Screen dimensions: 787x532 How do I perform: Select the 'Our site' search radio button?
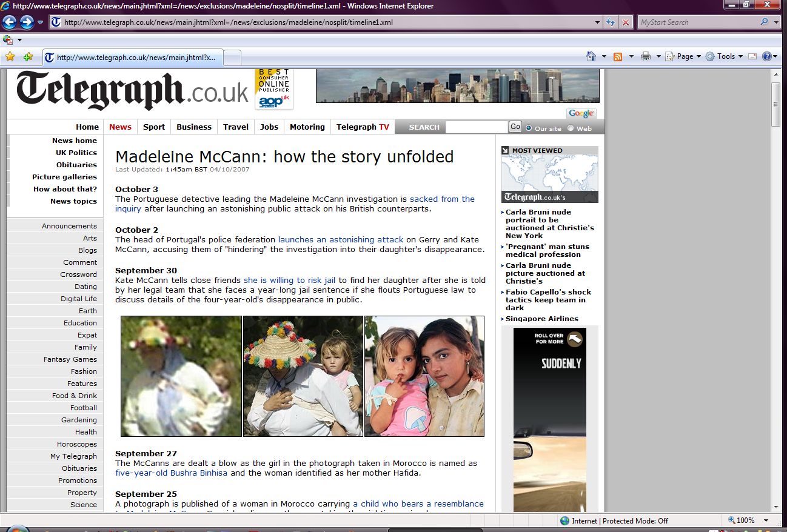point(529,128)
